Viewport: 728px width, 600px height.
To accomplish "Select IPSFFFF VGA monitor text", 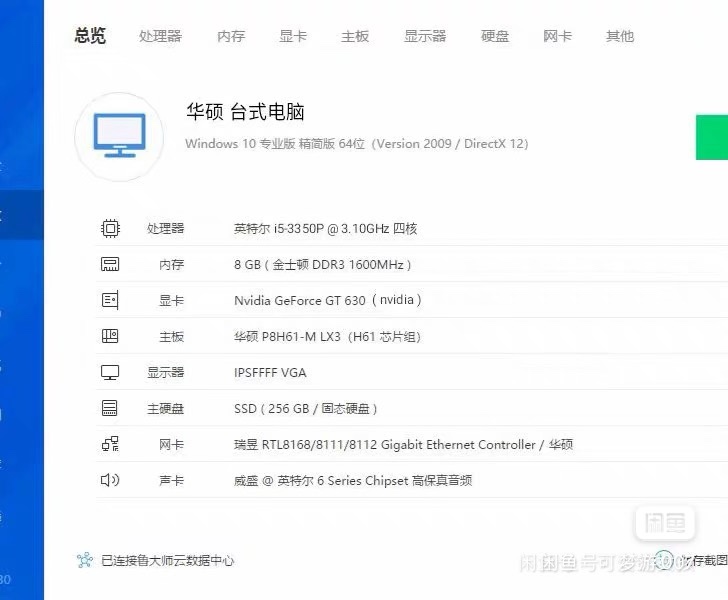I will click(270, 372).
